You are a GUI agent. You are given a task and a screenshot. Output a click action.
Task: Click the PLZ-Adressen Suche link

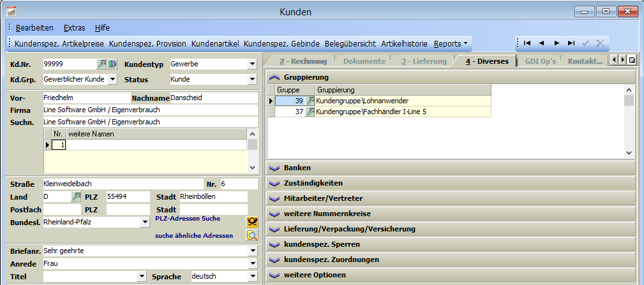(188, 219)
